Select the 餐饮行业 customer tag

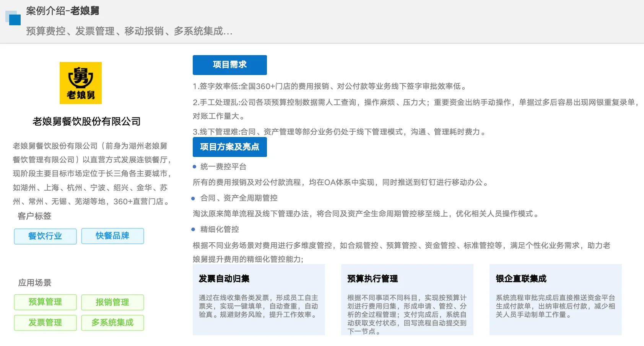click(45, 236)
